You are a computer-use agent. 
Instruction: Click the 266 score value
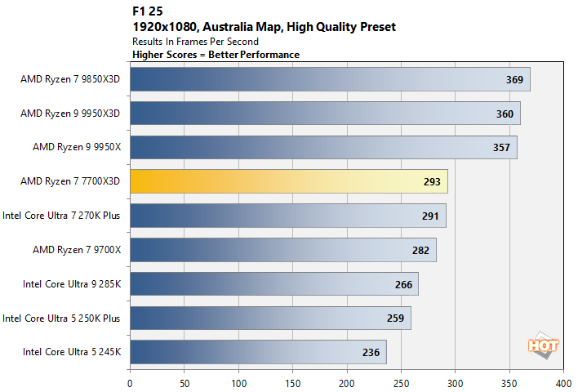click(403, 285)
